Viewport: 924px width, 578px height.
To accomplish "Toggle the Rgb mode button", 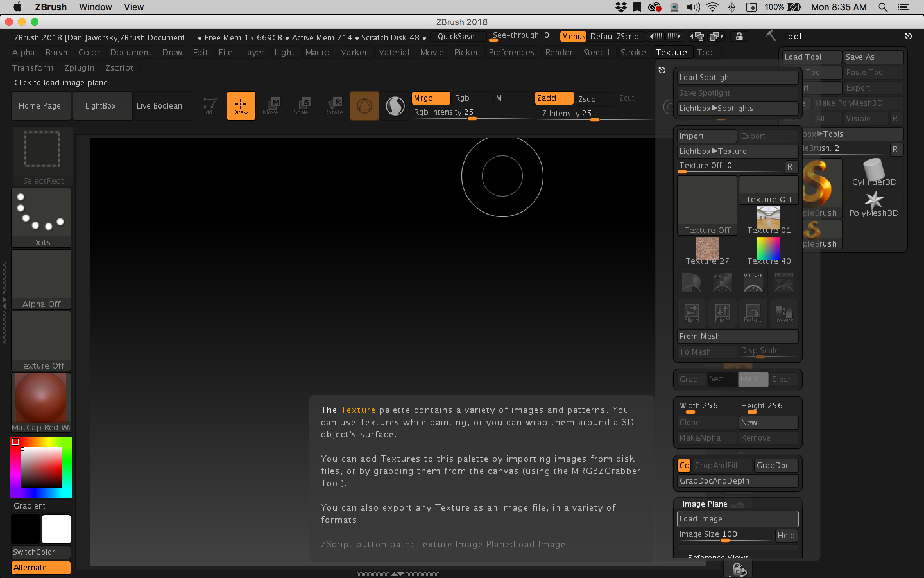I will 472,98.
